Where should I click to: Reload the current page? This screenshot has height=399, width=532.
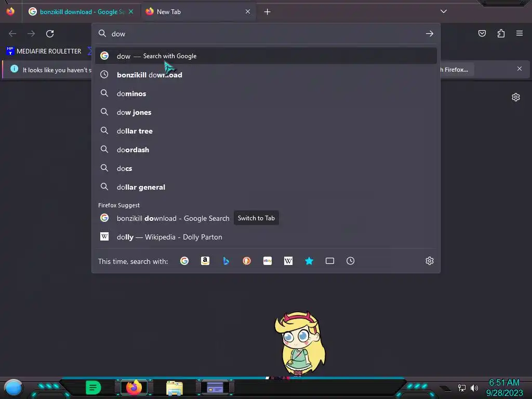pyautogui.click(x=50, y=34)
